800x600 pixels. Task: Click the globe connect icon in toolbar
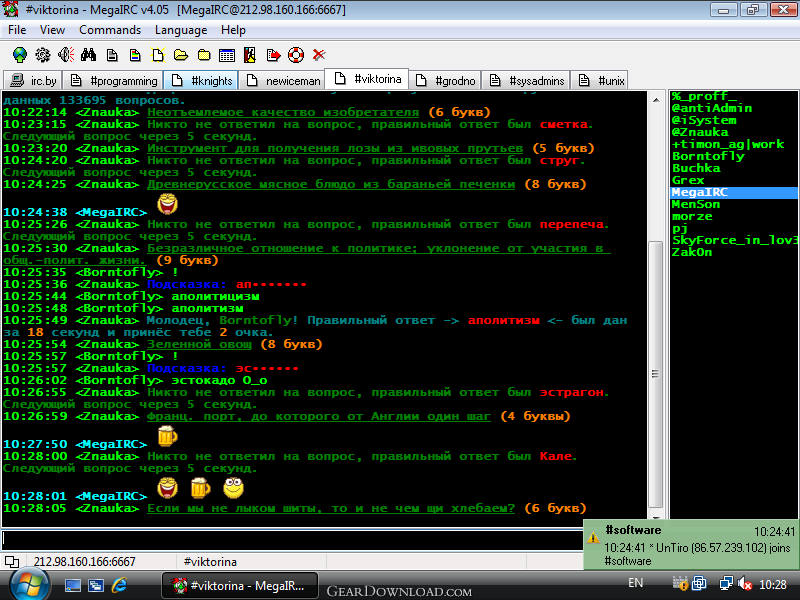pyautogui.click(x=20, y=55)
